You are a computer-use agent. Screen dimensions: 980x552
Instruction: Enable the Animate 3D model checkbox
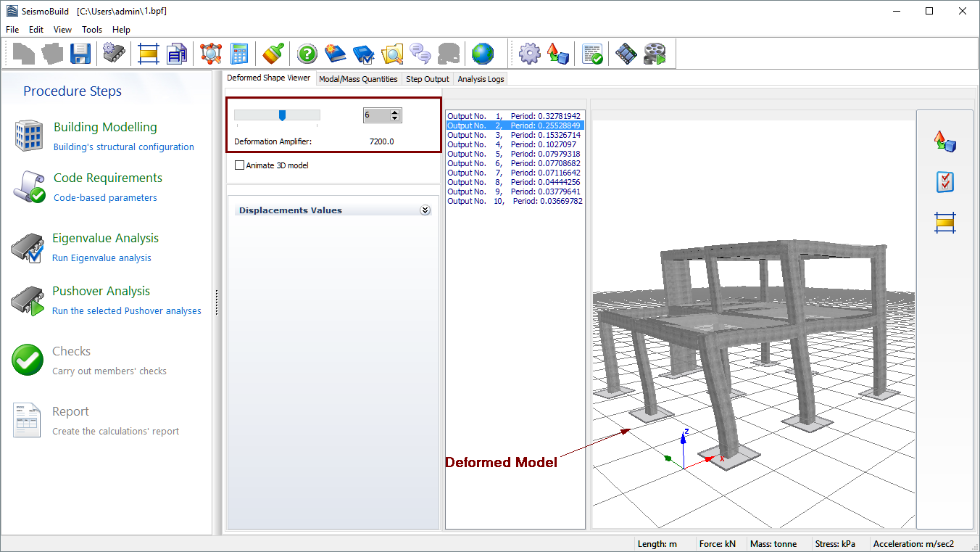(x=240, y=165)
